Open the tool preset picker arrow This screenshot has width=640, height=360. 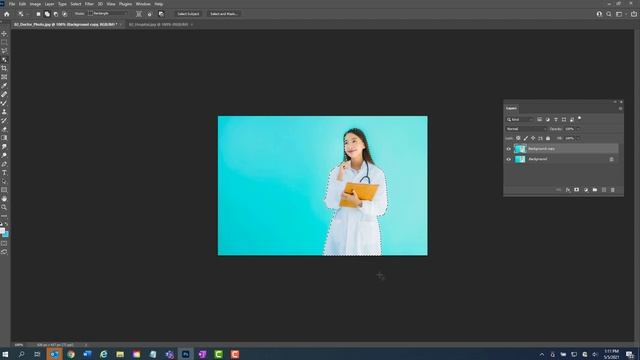point(27,14)
